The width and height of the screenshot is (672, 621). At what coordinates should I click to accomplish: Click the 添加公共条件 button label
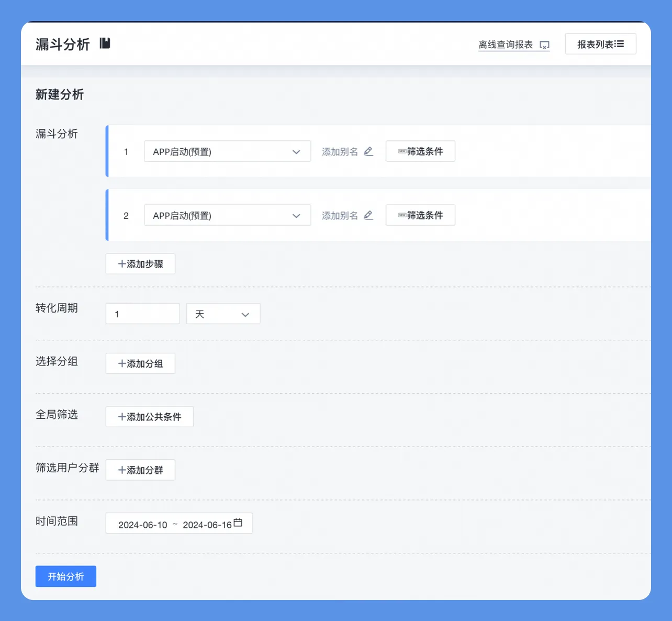(x=154, y=417)
